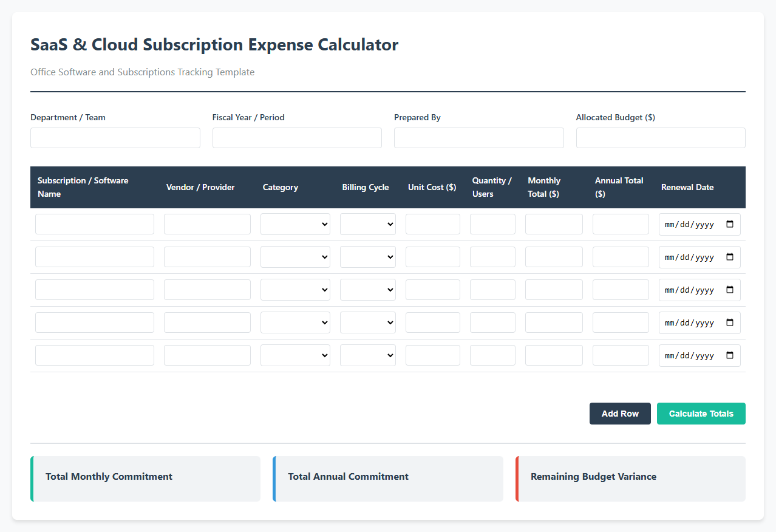
Task: Focus the Fiscal Year / Period field
Action: click(x=297, y=138)
